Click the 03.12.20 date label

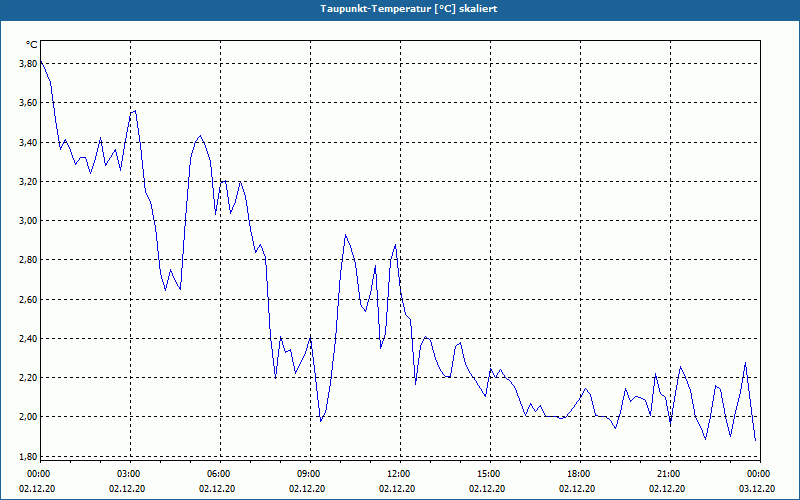[757, 489]
